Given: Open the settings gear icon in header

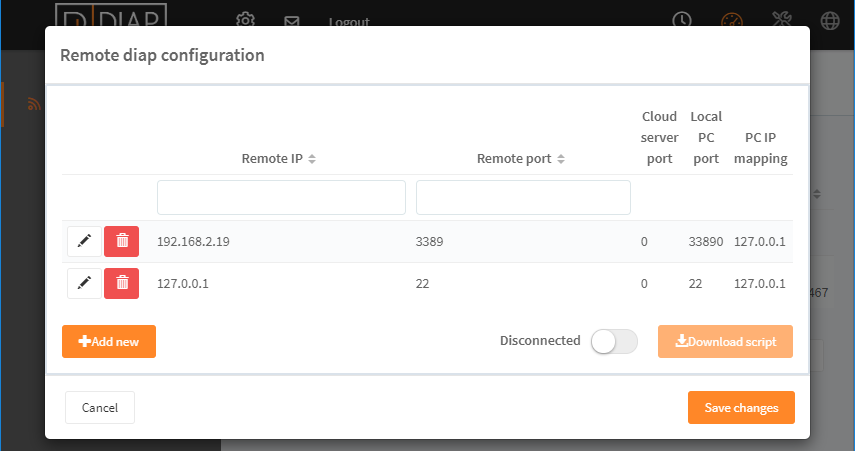Looking at the screenshot, I should 246,20.
